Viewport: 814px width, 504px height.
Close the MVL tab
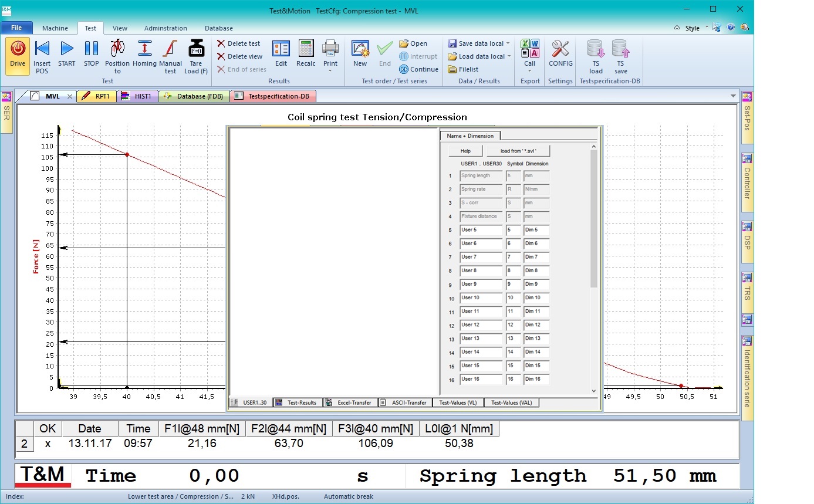click(x=70, y=96)
